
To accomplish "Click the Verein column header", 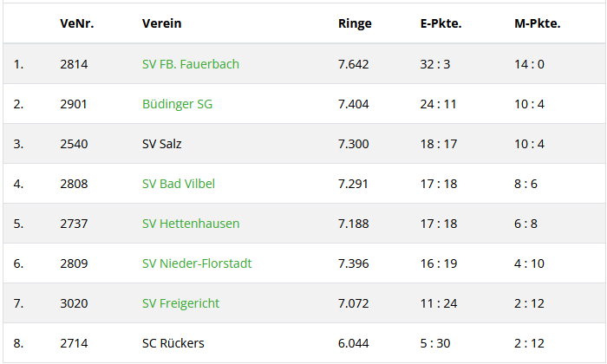I will (161, 23).
